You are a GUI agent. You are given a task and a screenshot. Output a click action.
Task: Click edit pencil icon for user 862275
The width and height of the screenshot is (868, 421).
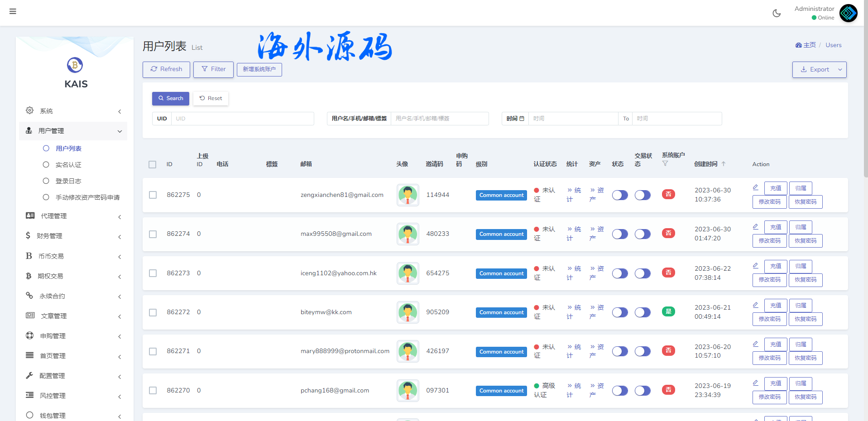pyautogui.click(x=755, y=187)
